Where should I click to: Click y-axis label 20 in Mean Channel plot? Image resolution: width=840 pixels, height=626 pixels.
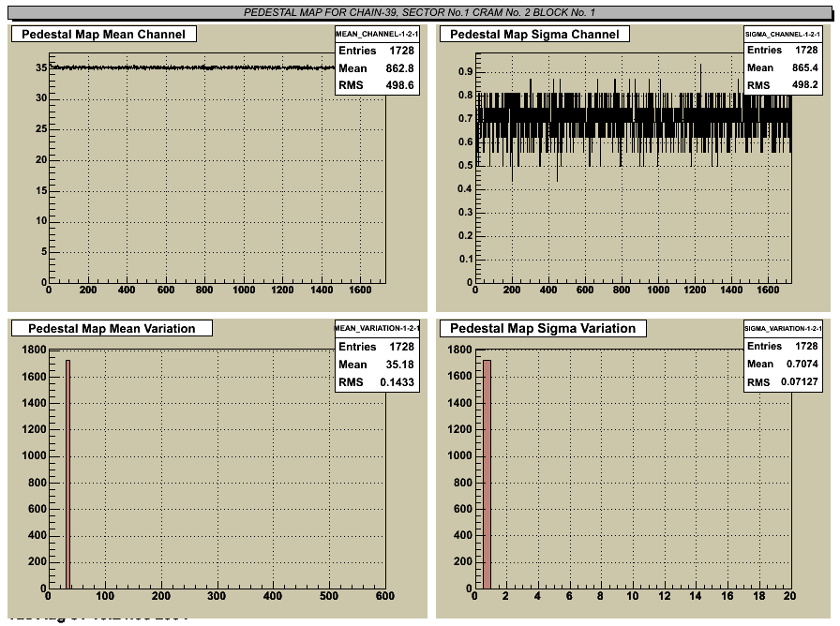(41, 159)
